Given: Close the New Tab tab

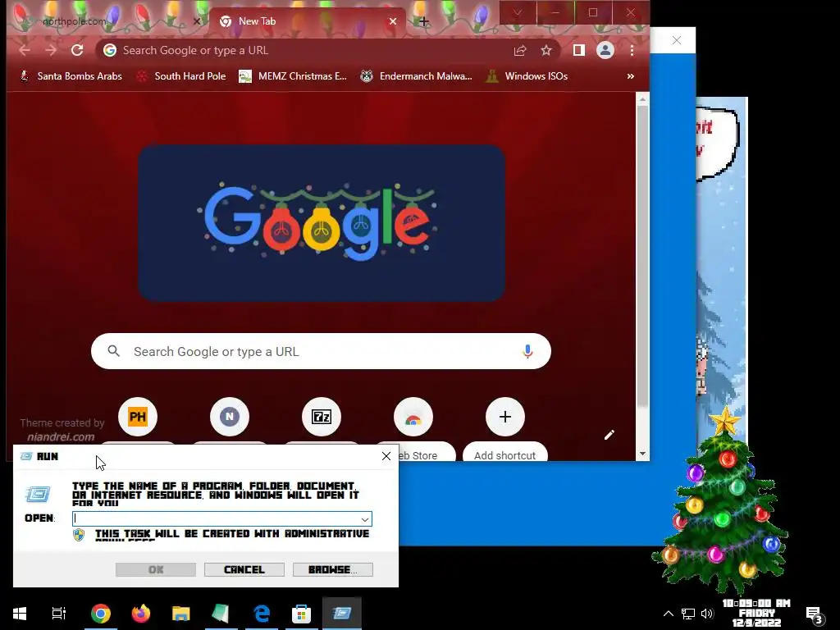Looking at the screenshot, I should (x=393, y=21).
